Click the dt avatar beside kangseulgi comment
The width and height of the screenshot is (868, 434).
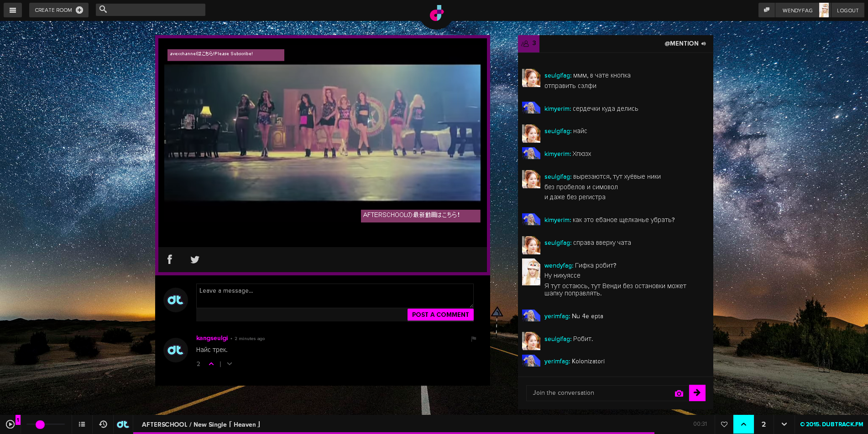point(176,350)
